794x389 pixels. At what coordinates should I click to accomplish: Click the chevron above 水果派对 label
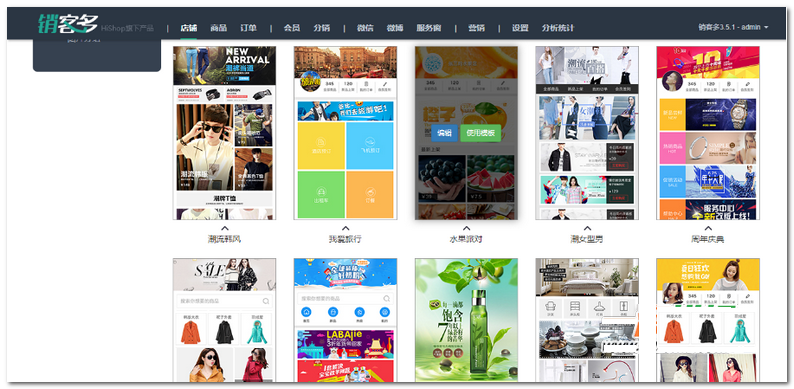pyautogui.click(x=466, y=228)
